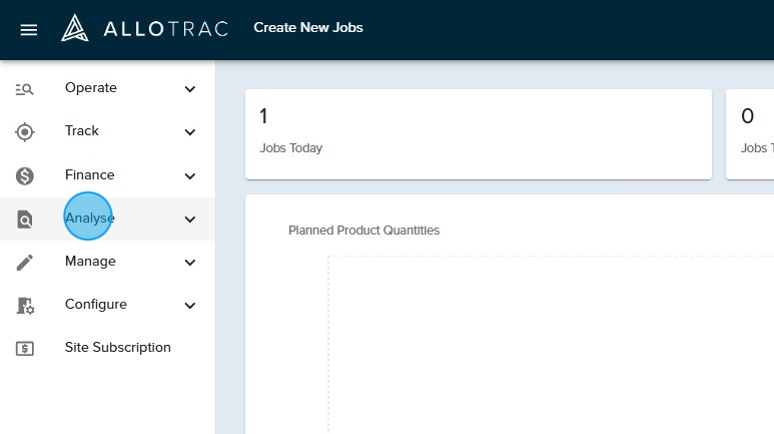Click the Allotrac logo
774x434 pixels.
click(145, 28)
